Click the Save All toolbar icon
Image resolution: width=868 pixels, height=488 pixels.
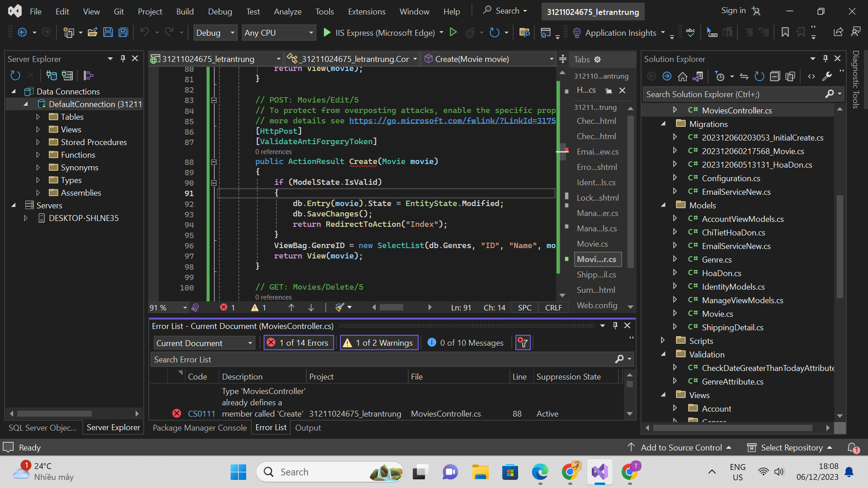123,33
